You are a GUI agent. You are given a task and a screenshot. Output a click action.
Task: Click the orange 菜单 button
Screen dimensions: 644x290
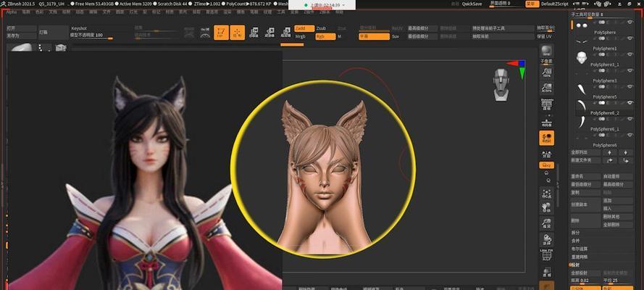[532, 4]
